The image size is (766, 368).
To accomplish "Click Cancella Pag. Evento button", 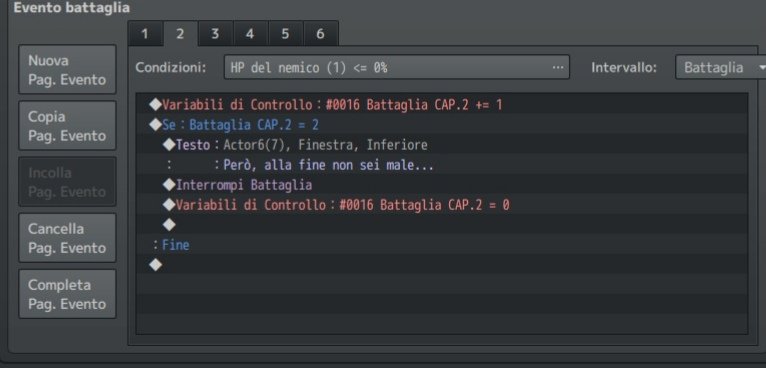I will 67,238.
